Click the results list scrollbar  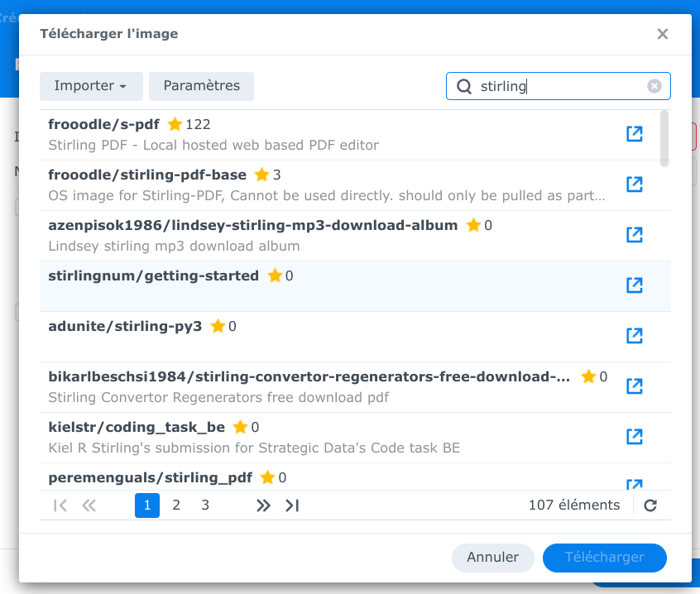click(664, 138)
